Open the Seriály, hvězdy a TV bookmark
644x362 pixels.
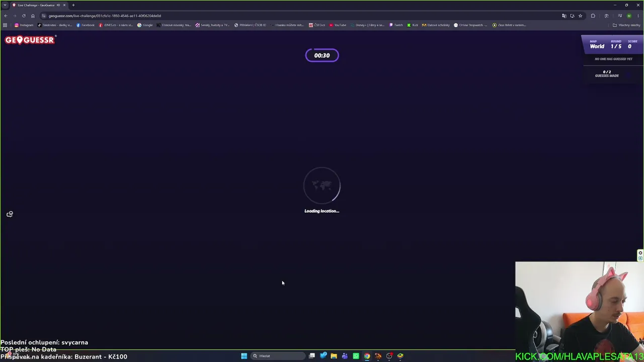(212, 25)
